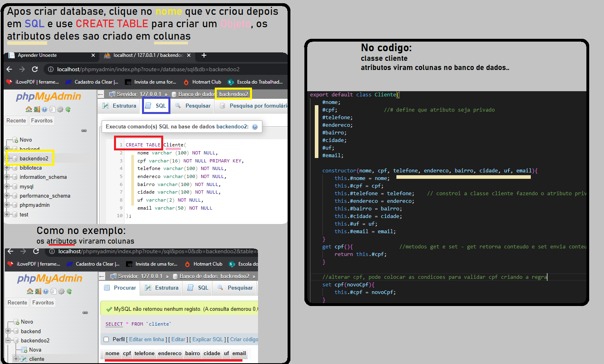The image size is (604, 364).
Task: Open the phpMyAdmin settings gear icon
Action: click(59, 109)
